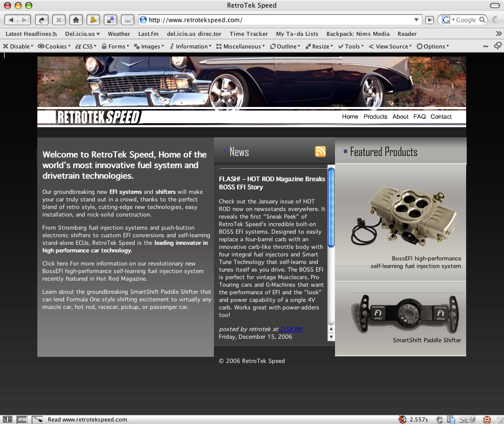
Task: Click the BossEFI throttle body product image
Action: point(405,217)
